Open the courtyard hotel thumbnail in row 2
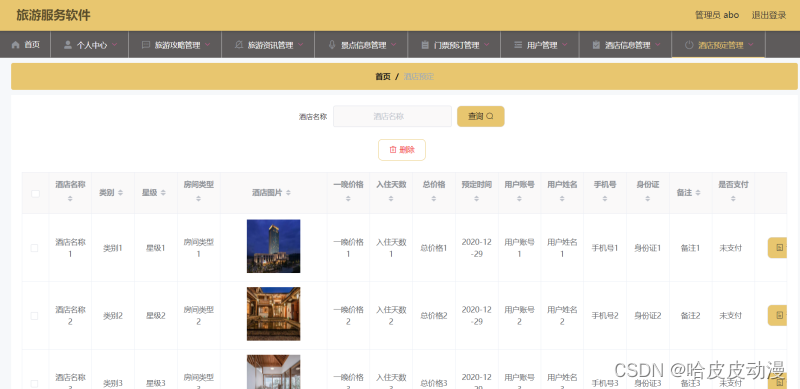 tap(273, 314)
